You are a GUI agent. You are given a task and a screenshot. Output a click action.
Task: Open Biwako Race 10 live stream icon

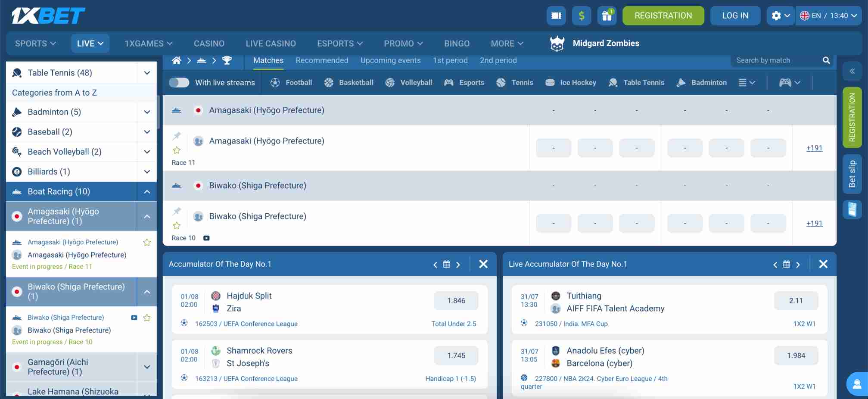click(206, 238)
